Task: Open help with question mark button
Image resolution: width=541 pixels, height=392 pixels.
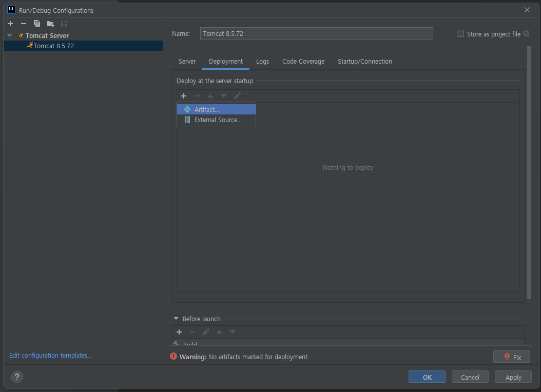Action: click(17, 377)
